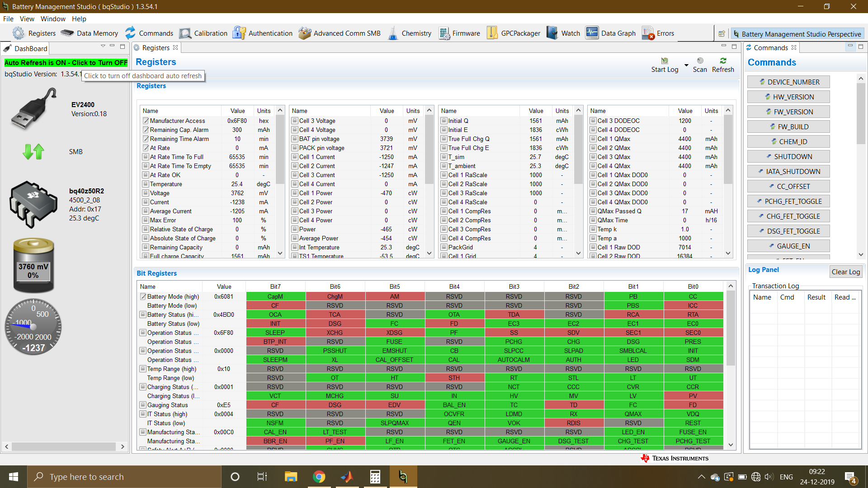Toggle the Cell 1 QMax checkbox
This screenshot has width=868, height=488.
[x=593, y=139]
